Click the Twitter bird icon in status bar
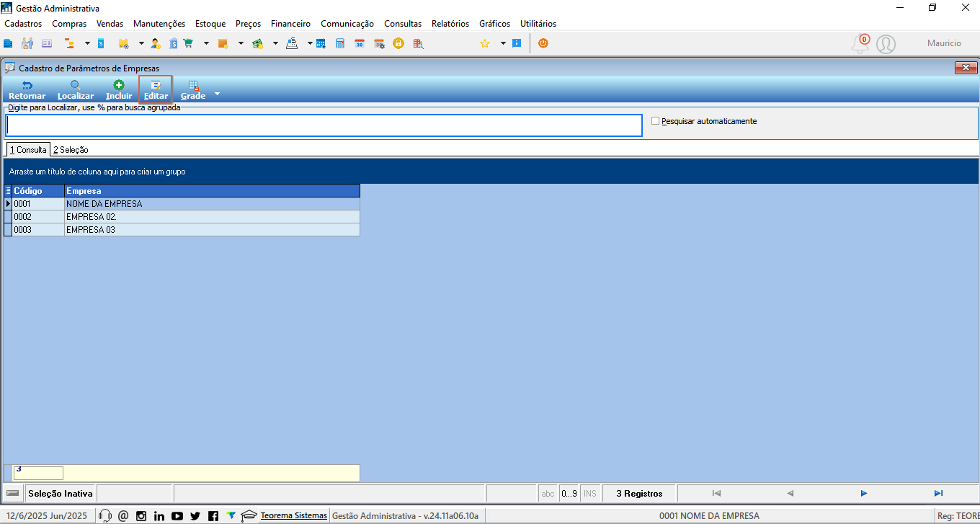980x524 pixels. tap(195, 515)
